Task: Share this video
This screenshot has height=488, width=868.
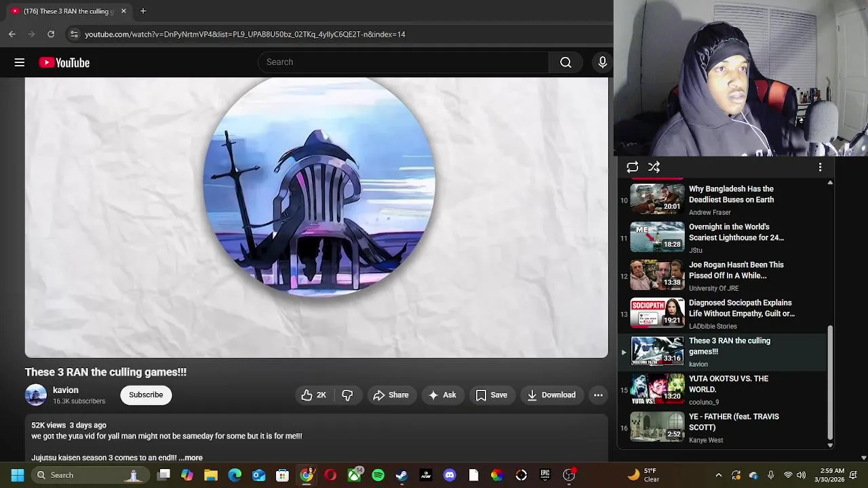Action: 391,395
